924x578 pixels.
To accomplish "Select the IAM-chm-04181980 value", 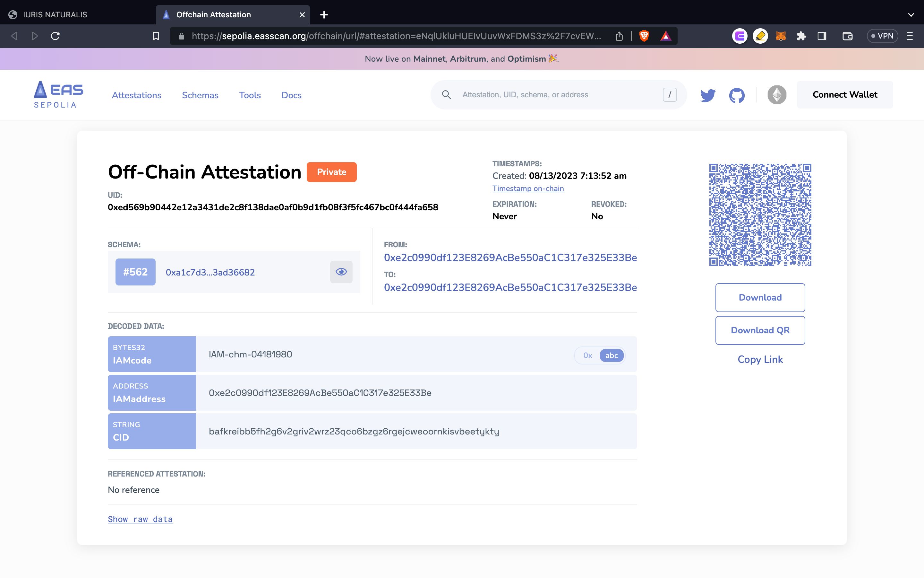I will tap(251, 355).
